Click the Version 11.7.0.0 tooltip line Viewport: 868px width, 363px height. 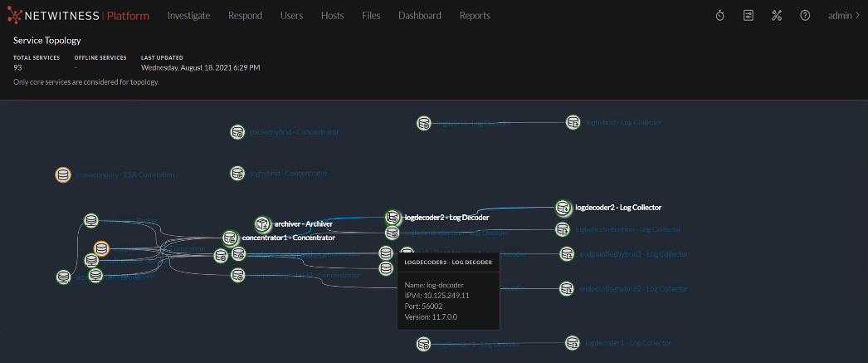[x=432, y=317]
